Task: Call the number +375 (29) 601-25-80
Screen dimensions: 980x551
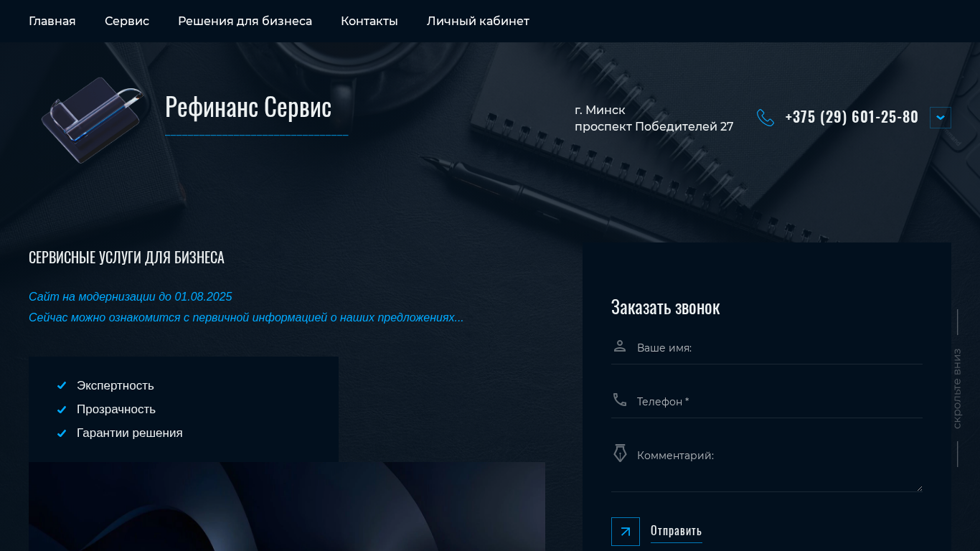Action: click(852, 117)
